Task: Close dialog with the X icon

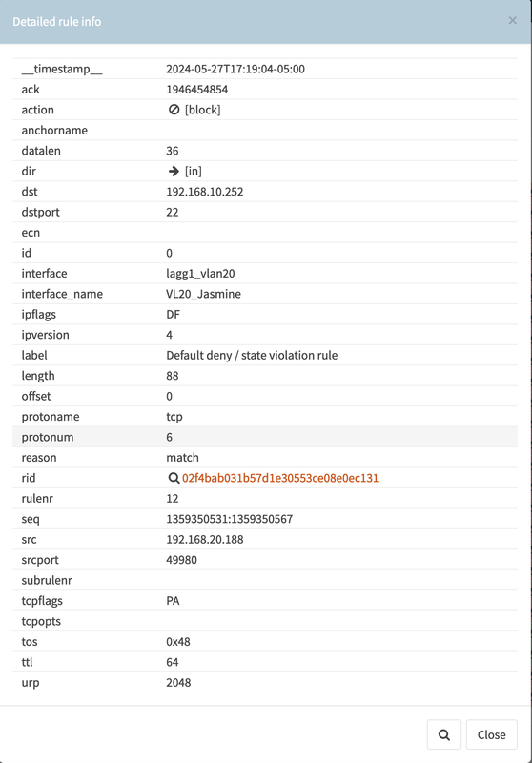Action: [513, 20]
